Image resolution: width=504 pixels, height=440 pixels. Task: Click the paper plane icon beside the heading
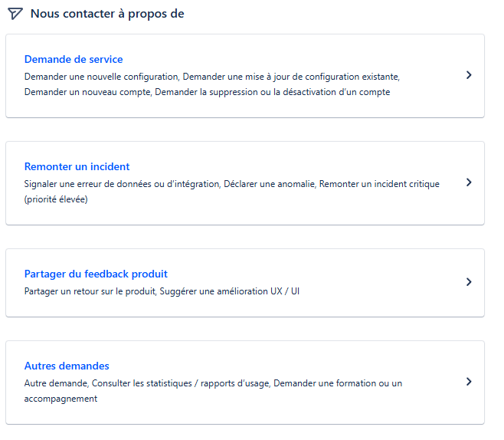15,14
